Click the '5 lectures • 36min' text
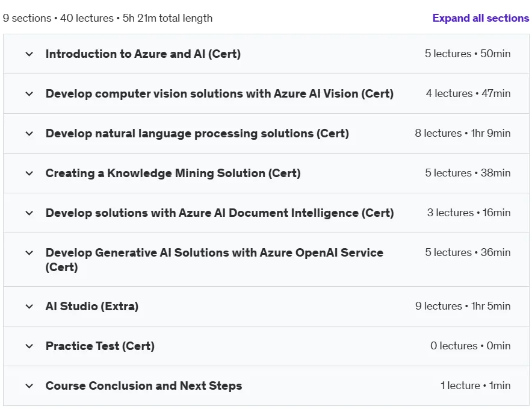Viewport: 532px width, 409px height. tap(468, 252)
